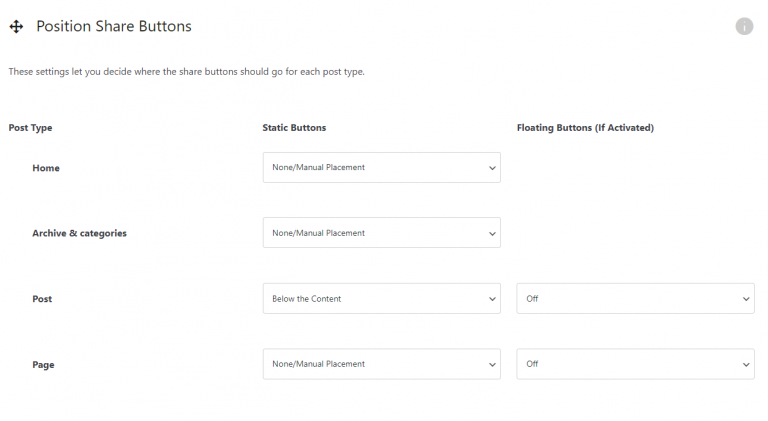Click the 'Archive & categories' row label
The height and width of the screenshot is (421, 768).
click(x=79, y=234)
